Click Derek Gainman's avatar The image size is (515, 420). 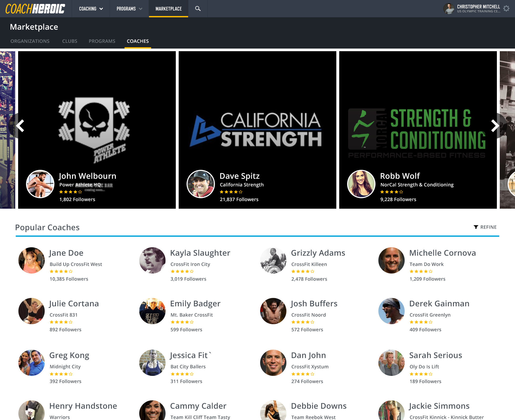tap(392, 311)
